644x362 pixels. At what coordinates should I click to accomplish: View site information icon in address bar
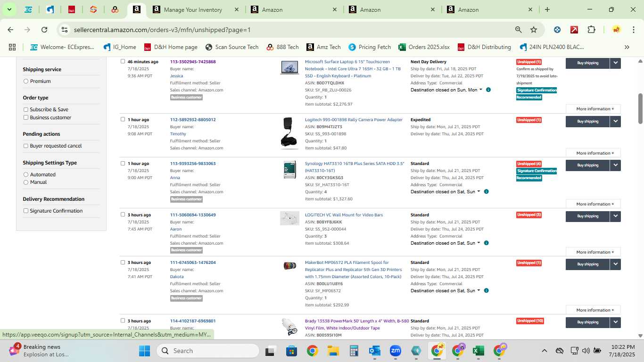click(65, 30)
